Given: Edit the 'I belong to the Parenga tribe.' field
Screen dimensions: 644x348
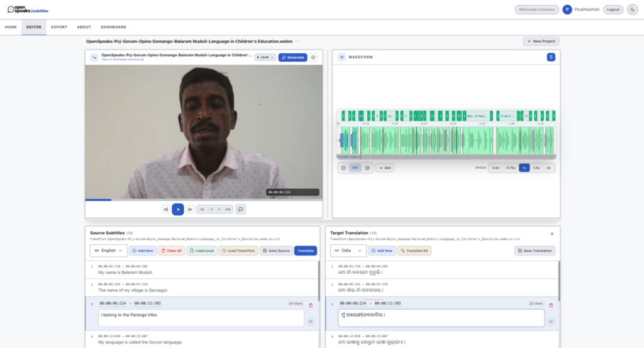Looking at the screenshot, I should click(201, 318).
